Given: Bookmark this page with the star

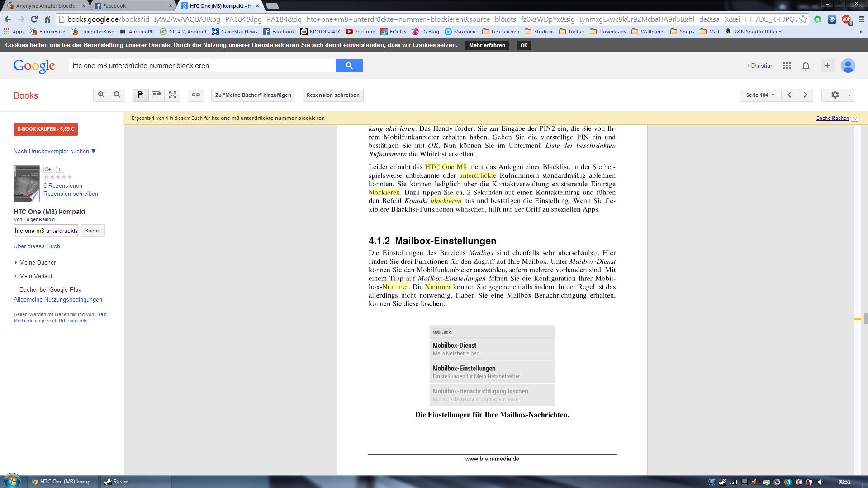Looking at the screenshot, I should pos(803,19).
